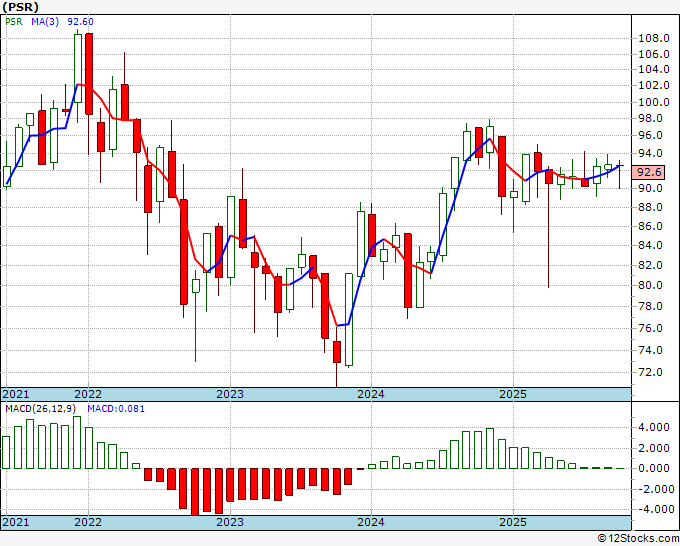Click the 2025 label on MACD panel axis
Image resolution: width=680 pixels, height=546 pixels.
[513, 522]
